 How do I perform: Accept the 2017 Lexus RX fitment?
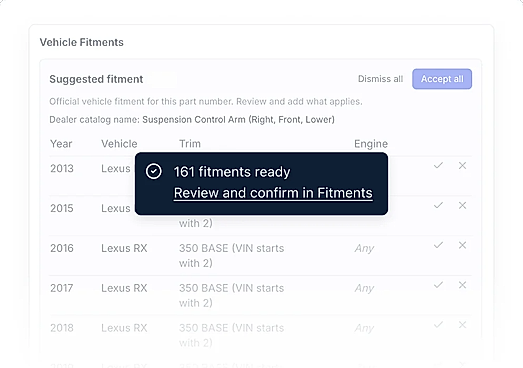coord(438,285)
